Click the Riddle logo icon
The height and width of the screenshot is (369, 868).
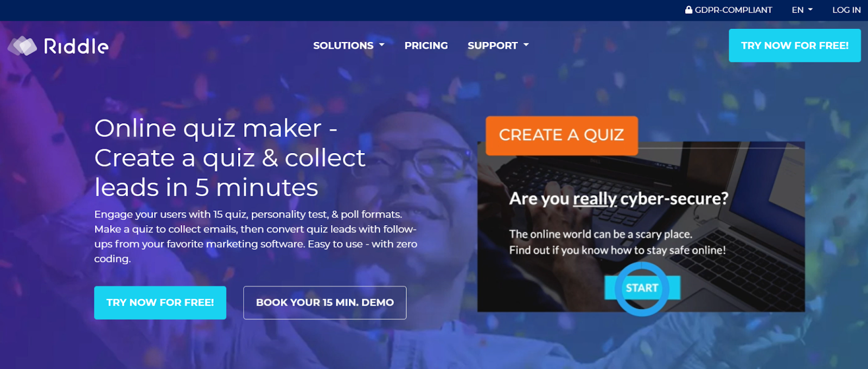pyautogui.click(x=22, y=46)
